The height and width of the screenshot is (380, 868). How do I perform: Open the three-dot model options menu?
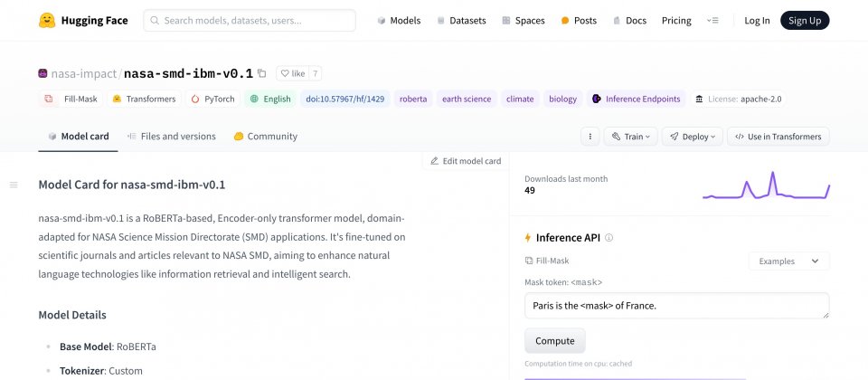(x=590, y=137)
